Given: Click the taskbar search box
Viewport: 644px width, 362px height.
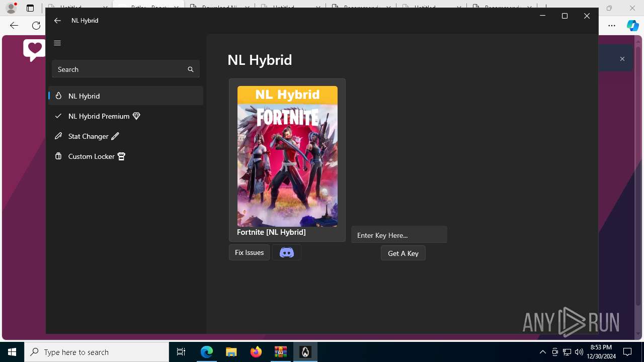Looking at the screenshot, I should (x=97, y=352).
